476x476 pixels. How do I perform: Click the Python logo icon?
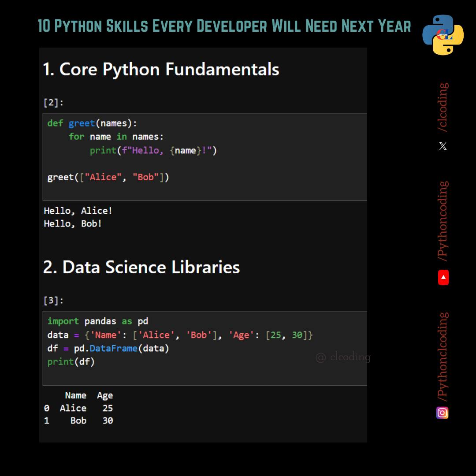pyautogui.click(x=443, y=35)
